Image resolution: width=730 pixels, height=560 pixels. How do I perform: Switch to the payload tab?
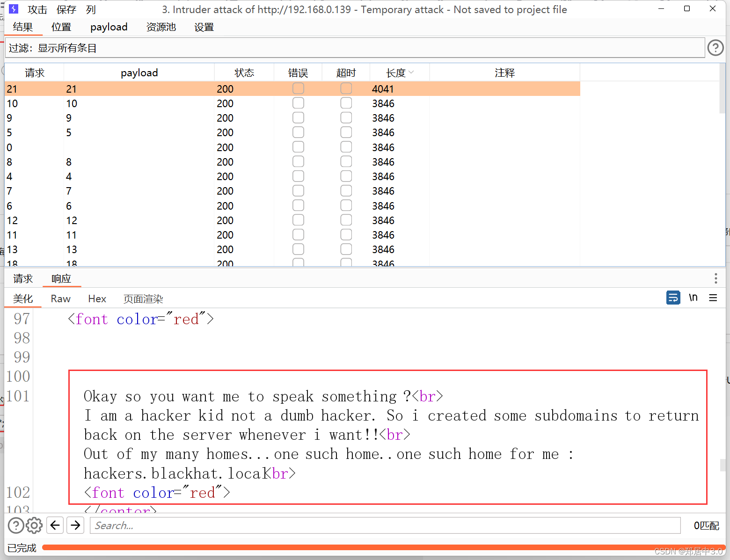(109, 27)
